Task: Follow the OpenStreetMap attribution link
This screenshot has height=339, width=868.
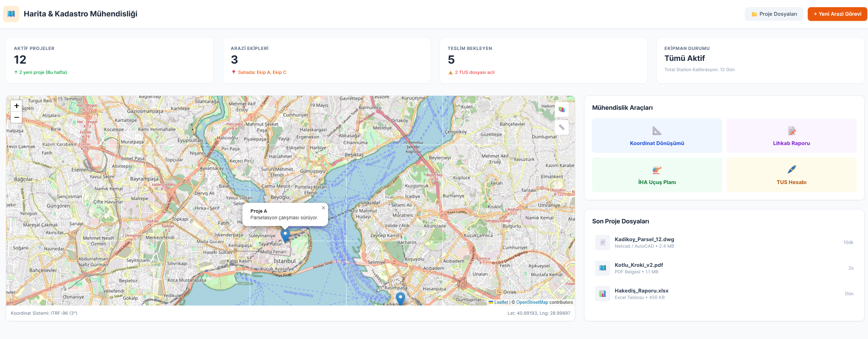Action: pyautogui.click(x=532, y=302)
